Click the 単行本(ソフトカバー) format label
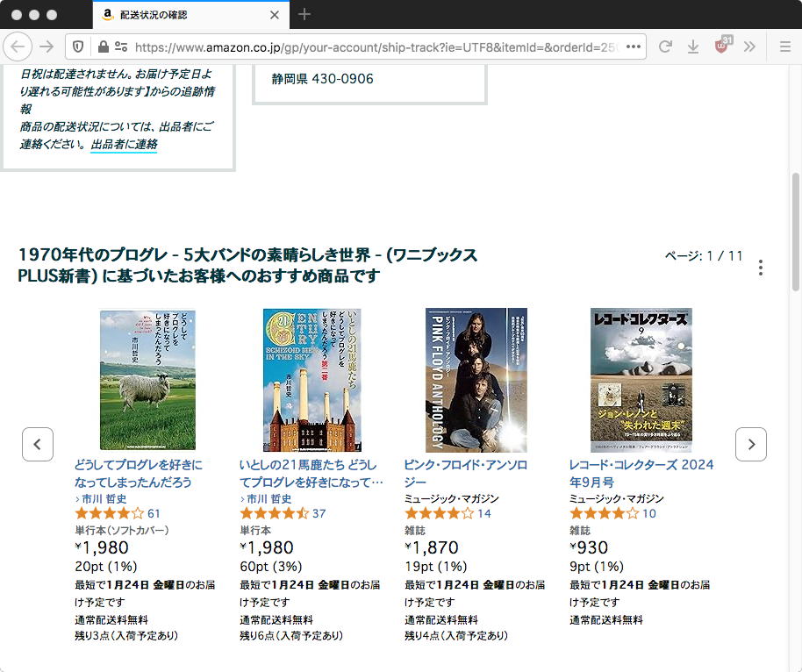The width and height of the screenshot is (802, 672). [122, 531]
